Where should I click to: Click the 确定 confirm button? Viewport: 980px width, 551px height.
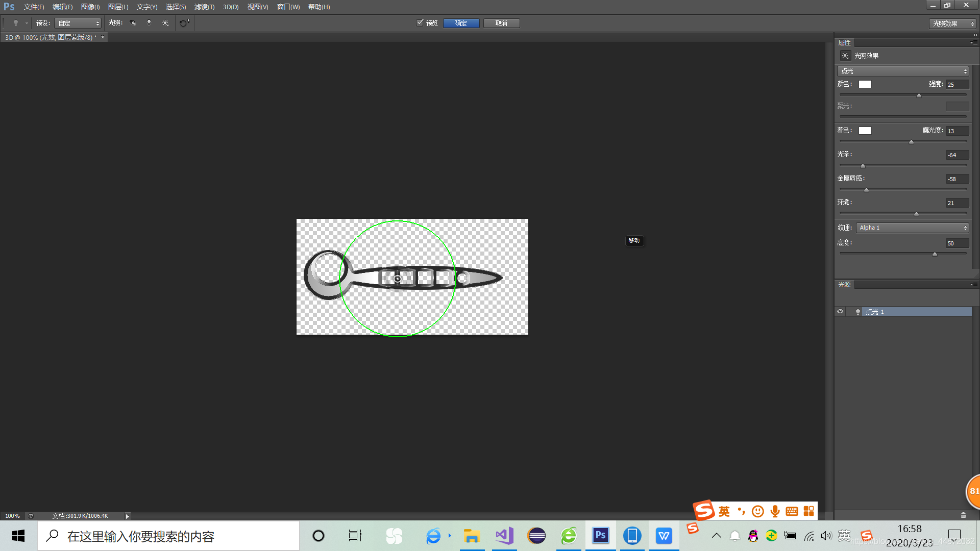[x=461, y=23]
